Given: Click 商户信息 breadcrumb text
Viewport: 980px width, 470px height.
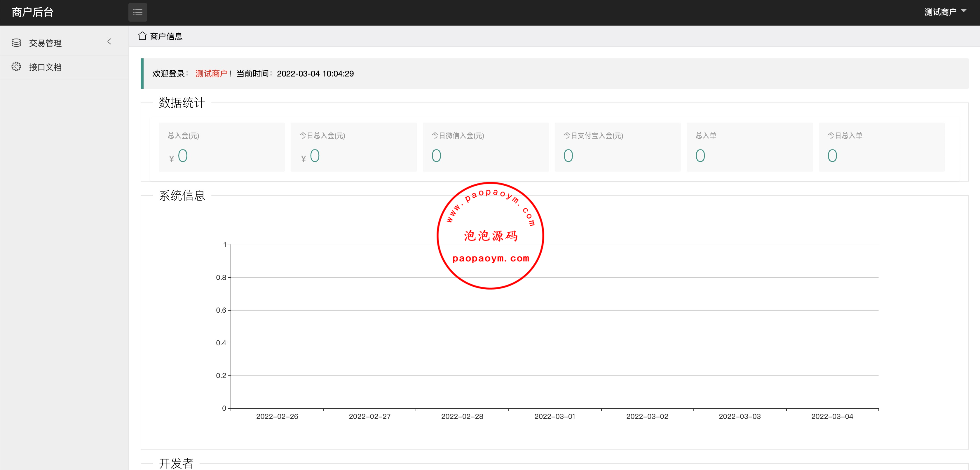Looking at the screenshot, I should pyautogui.click(x=166, y=36).
